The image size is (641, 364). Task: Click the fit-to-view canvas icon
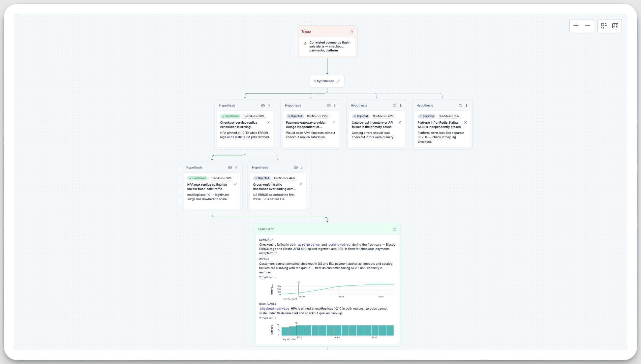pos(615,26)
